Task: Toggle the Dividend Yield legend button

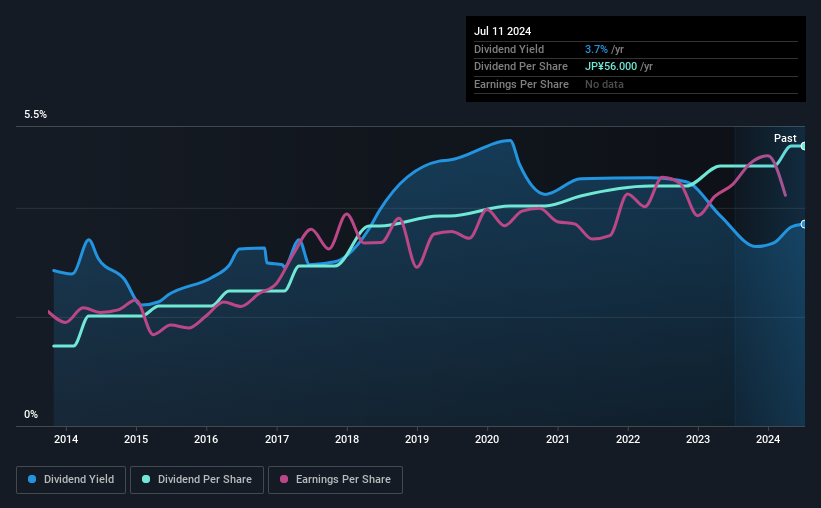Action: (x=71, y=480)
